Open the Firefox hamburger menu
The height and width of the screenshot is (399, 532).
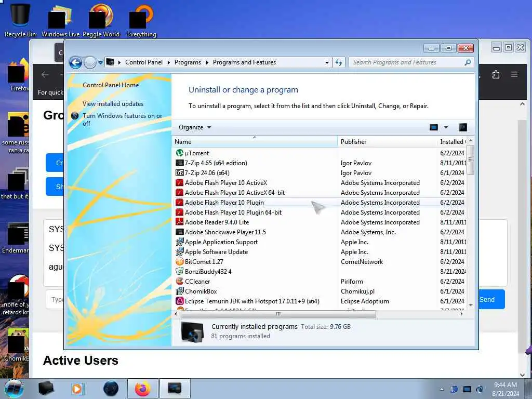tap(514, 74)
